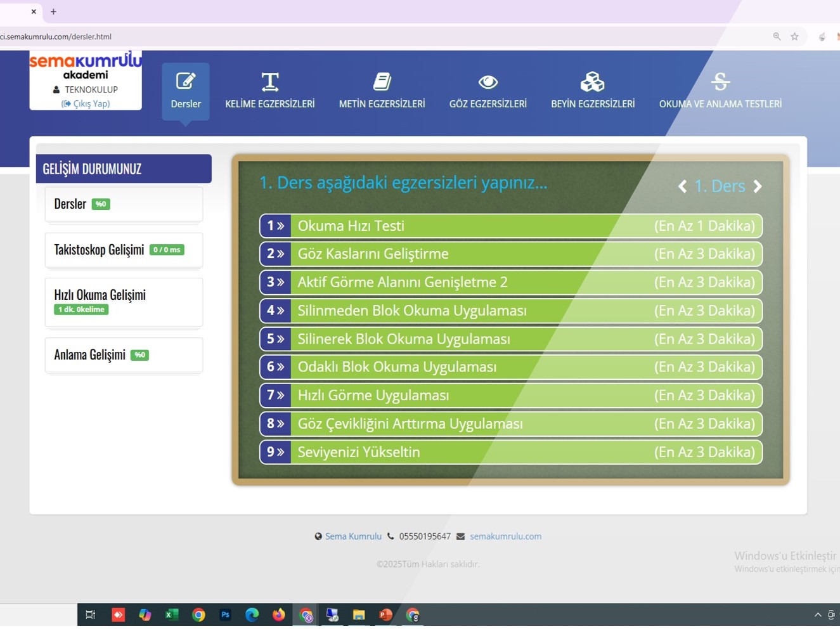Open a new browser tab
Viewport: 840px width, 629px height.
[53, 11]
